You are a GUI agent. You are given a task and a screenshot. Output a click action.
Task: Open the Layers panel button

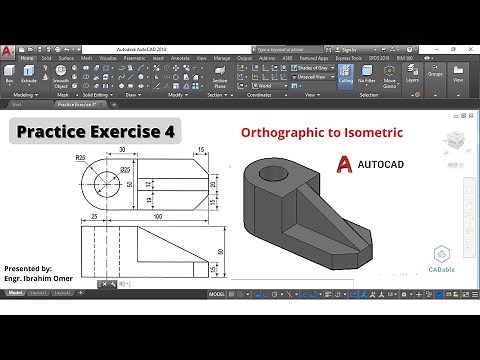click(412, 74)
